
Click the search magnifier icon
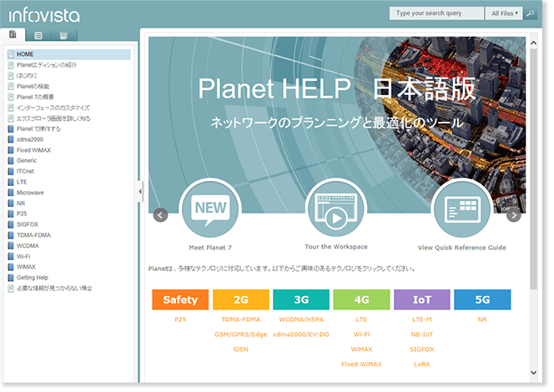pos(531,13)
